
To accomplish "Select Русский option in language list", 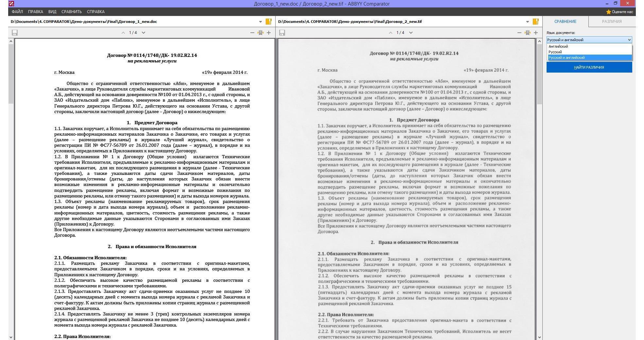I will click(x=590, y=52).
